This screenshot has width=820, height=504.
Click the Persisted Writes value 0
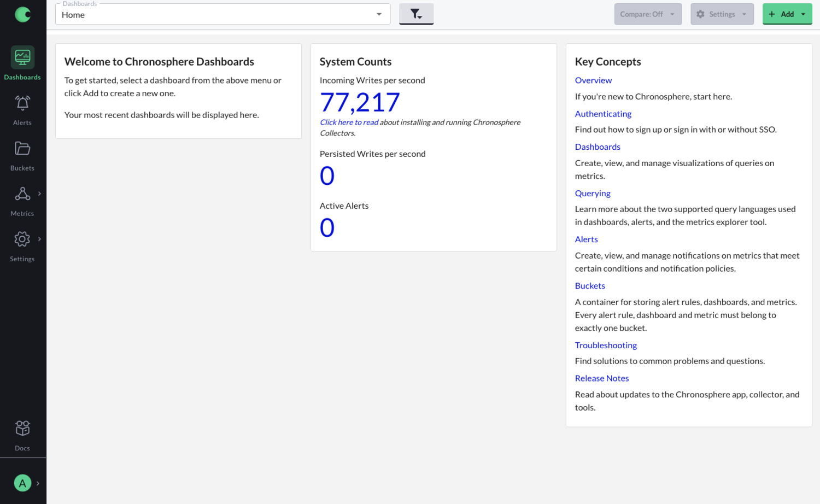coord(327,176)
